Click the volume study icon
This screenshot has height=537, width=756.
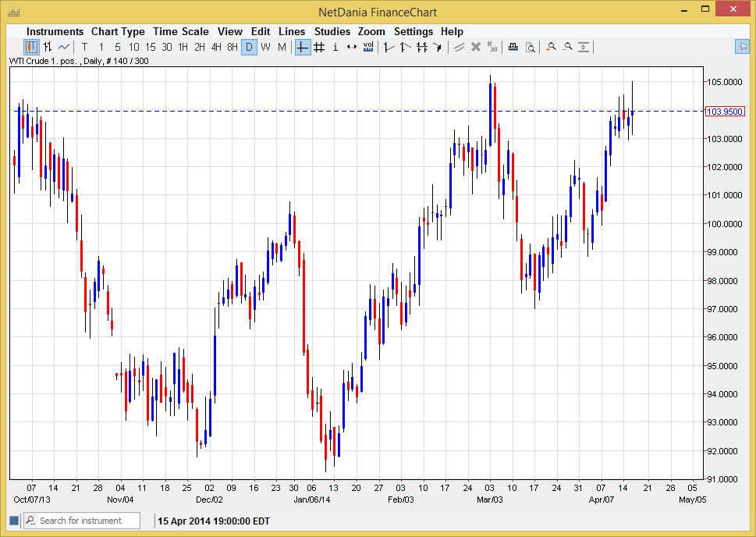[368, 48]
